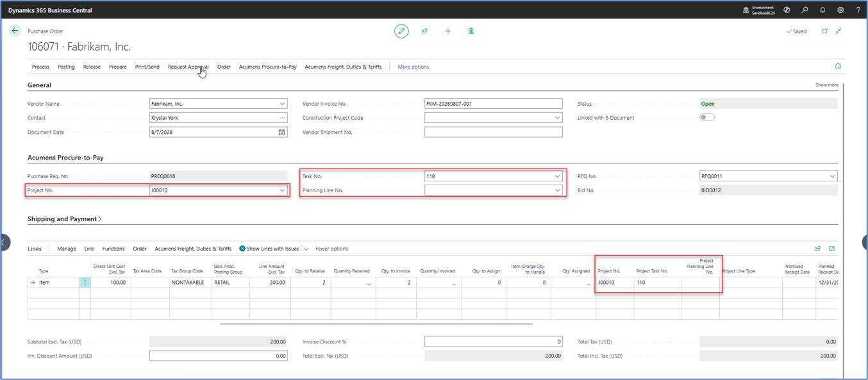
Task: Click the line's Project No. cell J00010
Action: (615, 282)
